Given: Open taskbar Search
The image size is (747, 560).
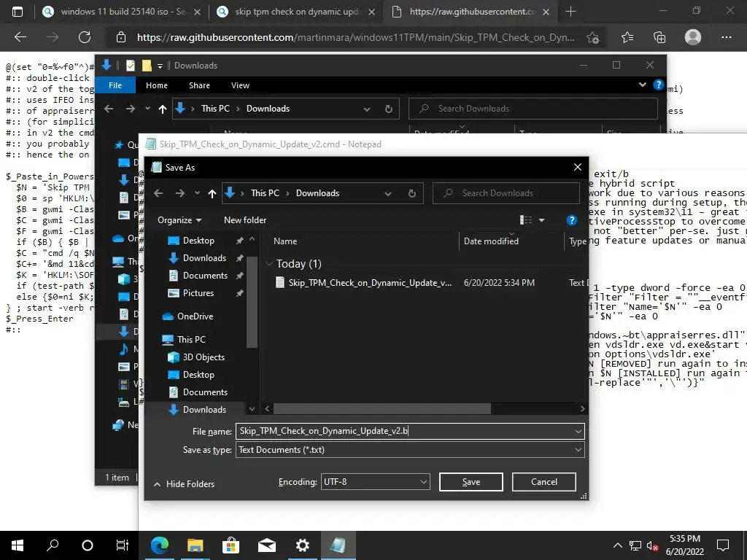Looking at the screenshot, I should [53, 545].
